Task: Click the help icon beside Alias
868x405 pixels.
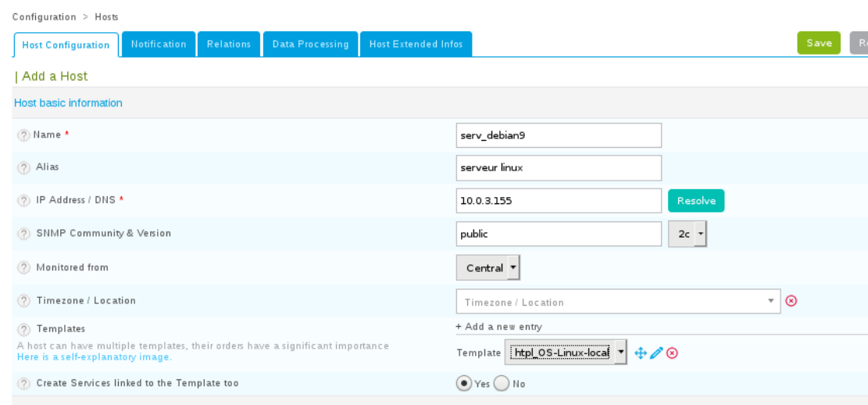Action: 23,167
